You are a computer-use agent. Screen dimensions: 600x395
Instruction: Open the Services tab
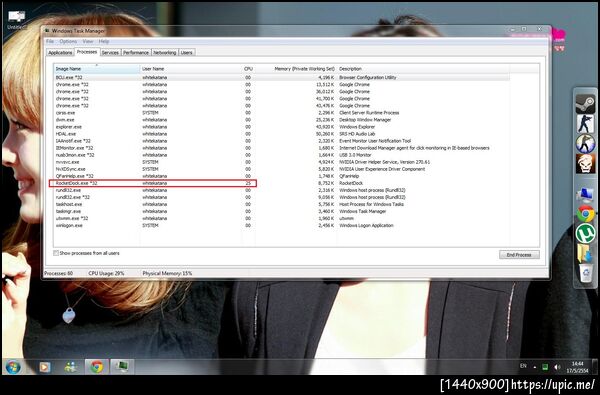pyautogui.click(x=110, y=52)
